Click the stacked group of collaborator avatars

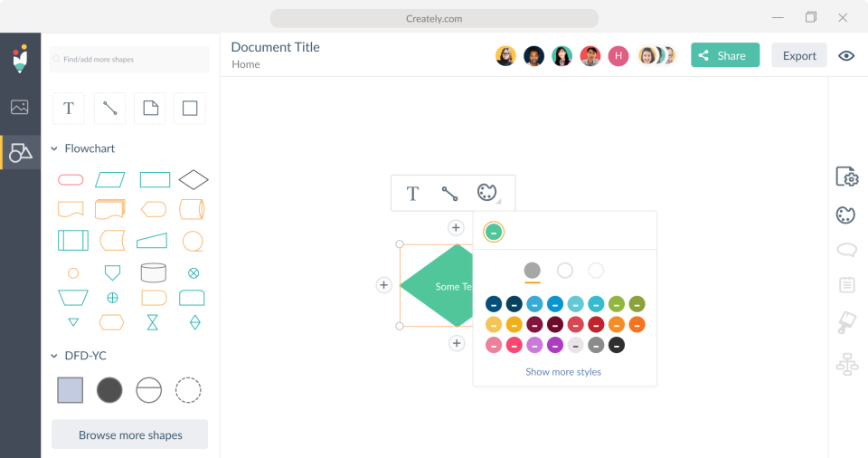tap(657, 56)
